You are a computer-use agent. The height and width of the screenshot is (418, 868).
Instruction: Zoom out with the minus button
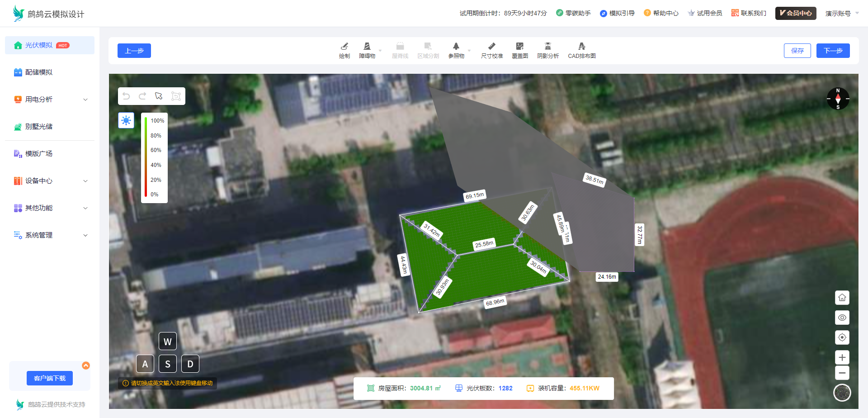pyautogui.click(x=842, y=373)
